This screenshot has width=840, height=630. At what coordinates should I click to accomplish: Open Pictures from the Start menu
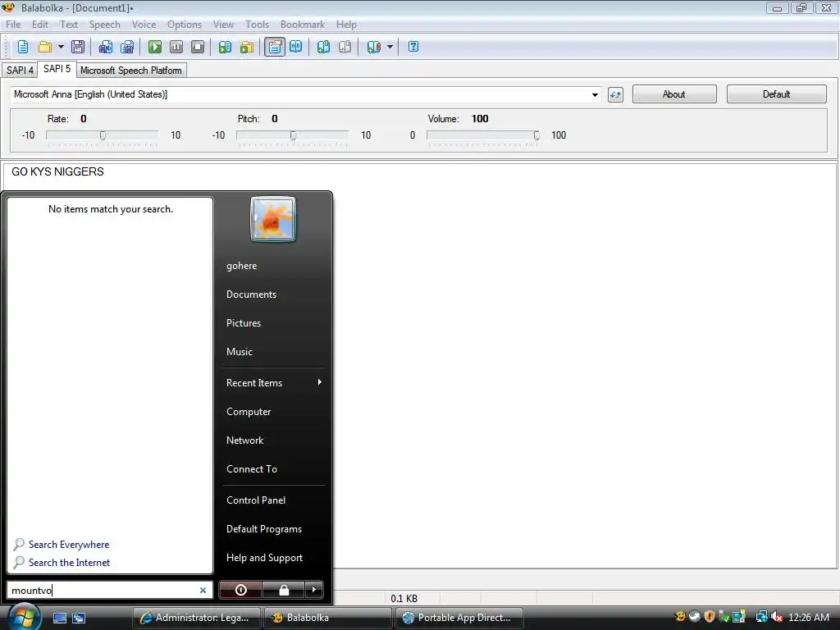tap(243, 323)
